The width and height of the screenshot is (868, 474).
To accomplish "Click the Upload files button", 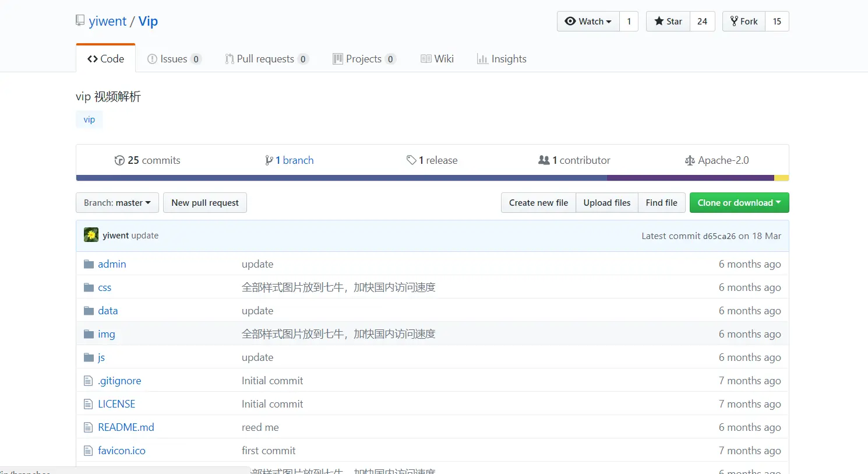I will click(607, 203).
